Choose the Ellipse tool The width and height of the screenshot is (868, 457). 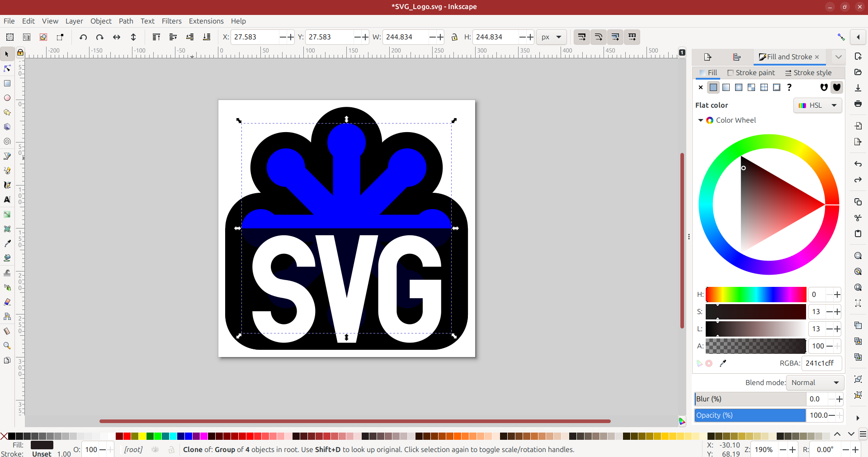point(7,98)
